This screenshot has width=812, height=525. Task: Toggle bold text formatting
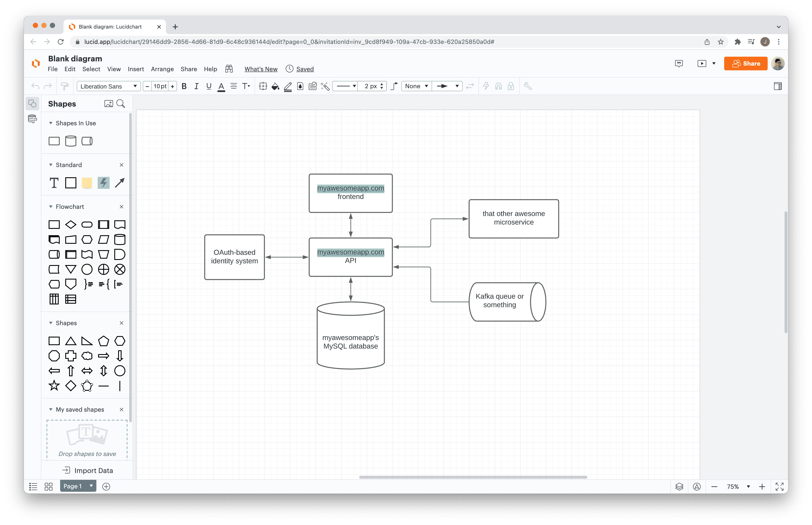184,86
